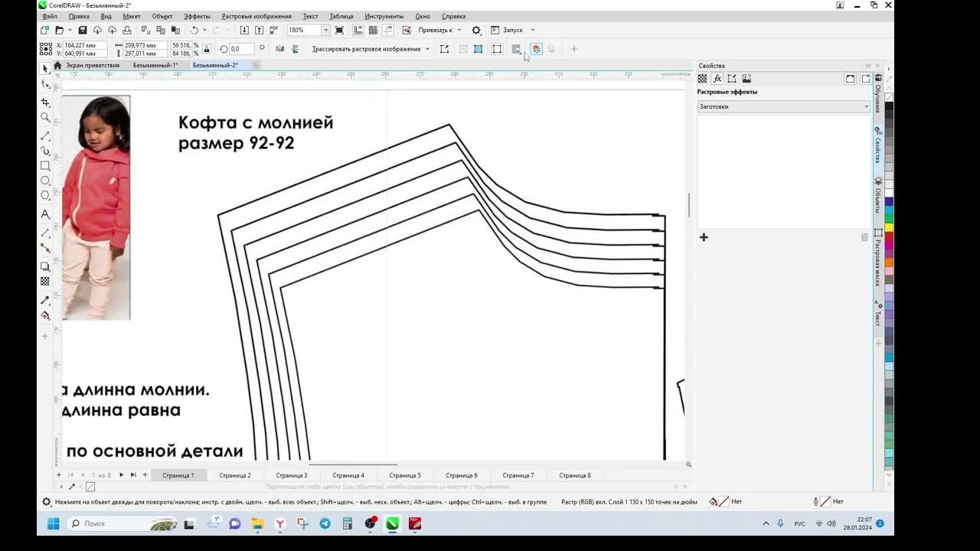Select the Rectangle tool
The height and width of the screenshot is (551, 980).
pos(45,165)
